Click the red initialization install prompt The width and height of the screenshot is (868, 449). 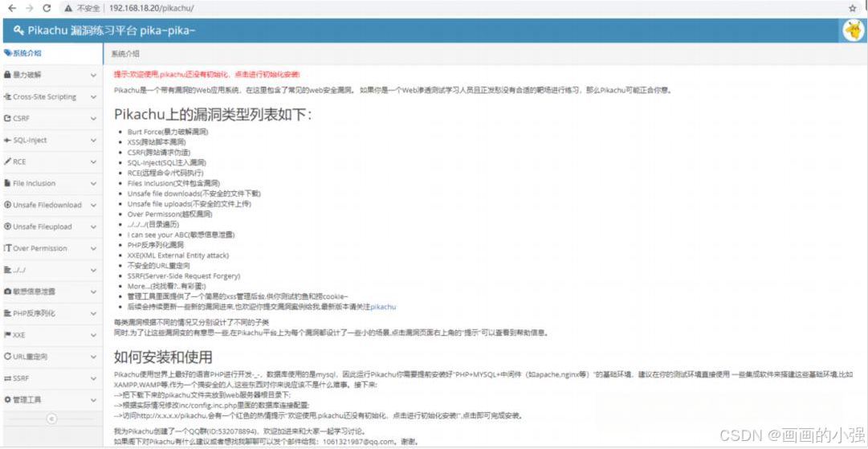tap(206, 74)
